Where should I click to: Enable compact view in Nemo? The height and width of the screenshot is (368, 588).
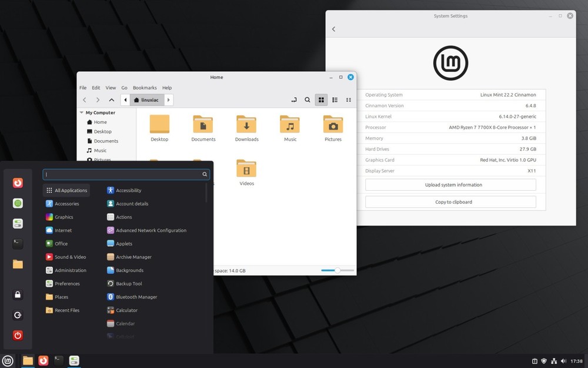[348, 100]
